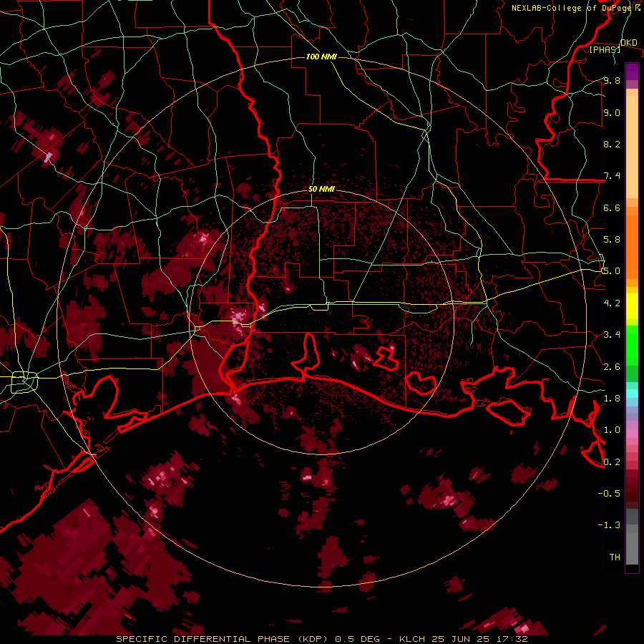Viewport: 644px width, 644px height.
Task: Click the purple top segment of the color bar
Action: pos(632,72)
